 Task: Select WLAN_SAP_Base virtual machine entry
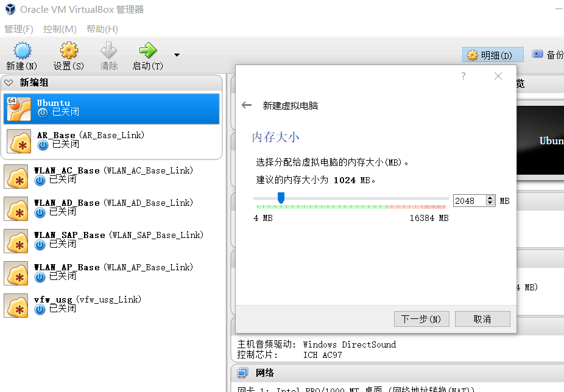111,240
